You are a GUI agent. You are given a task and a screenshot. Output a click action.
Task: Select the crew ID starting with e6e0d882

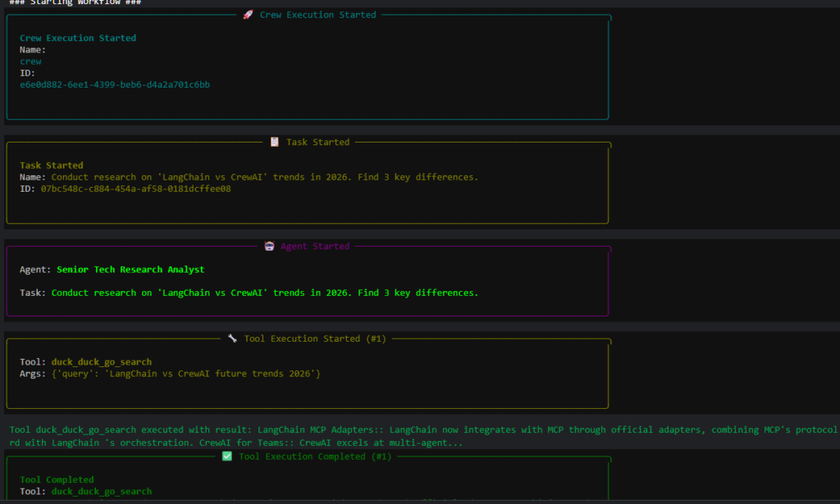click(x=115, y=84)
